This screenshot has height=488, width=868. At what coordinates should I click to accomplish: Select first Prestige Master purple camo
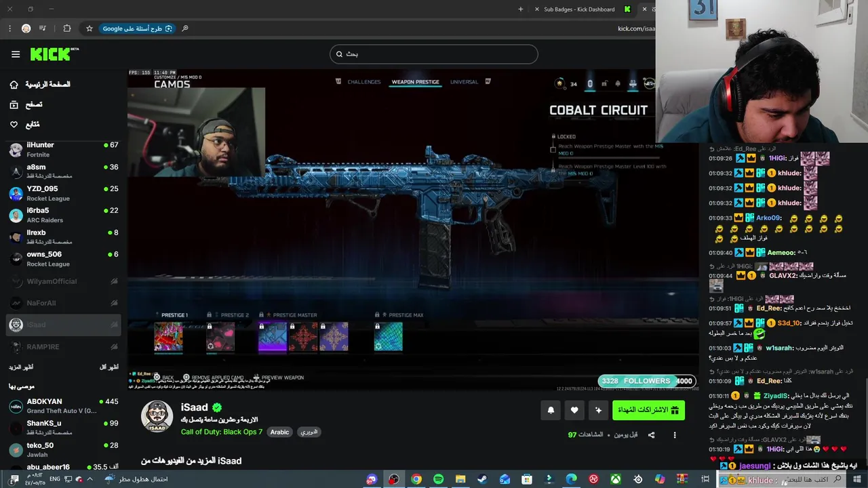click(x=273, y=337)
